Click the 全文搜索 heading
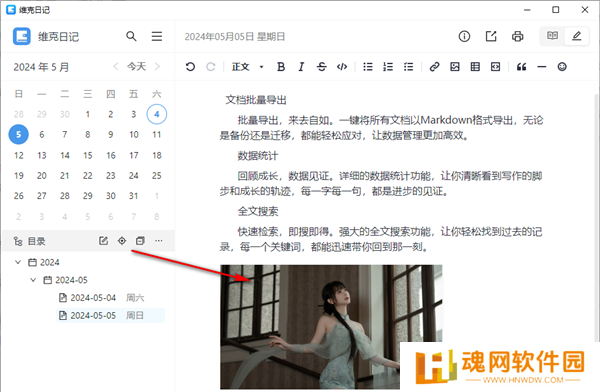600x392 pixels. tap(258, 211)
